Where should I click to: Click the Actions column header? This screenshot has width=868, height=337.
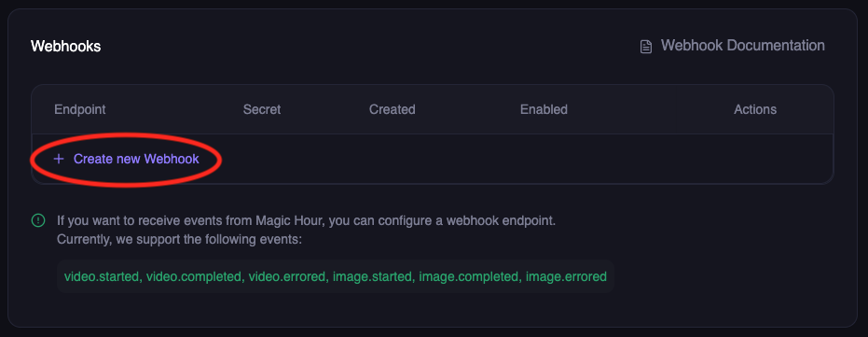[755, 110]
